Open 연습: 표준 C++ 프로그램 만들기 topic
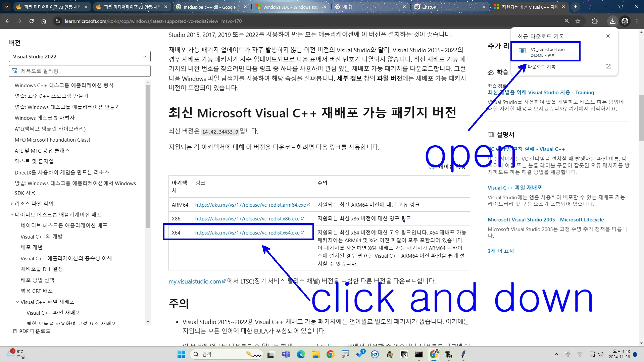Screen dimensions: 644x362 click(x=52, y=96)
